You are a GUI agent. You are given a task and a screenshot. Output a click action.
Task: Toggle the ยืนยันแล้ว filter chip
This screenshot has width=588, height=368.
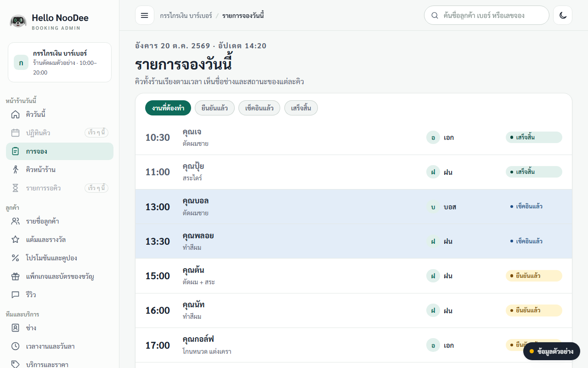tap(215, 108)
